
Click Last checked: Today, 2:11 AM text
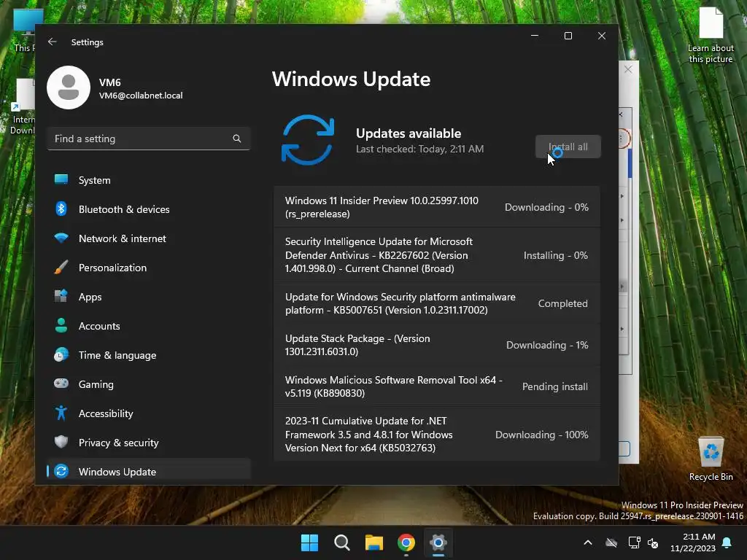point(419,149)
